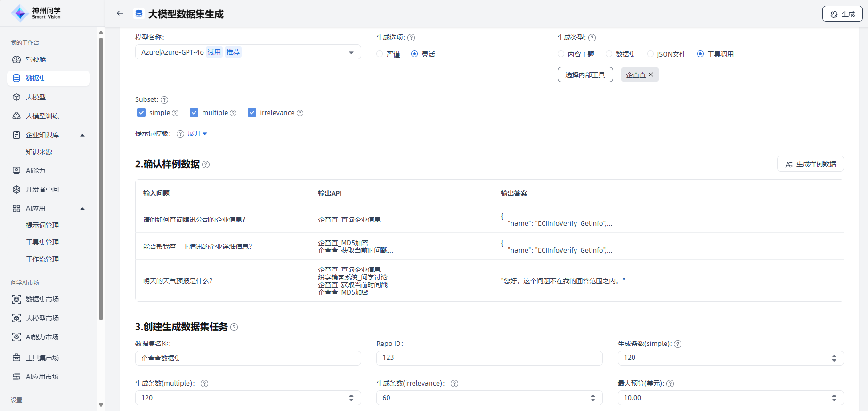Click the 大模型训练 icon in sidebar

16,116
